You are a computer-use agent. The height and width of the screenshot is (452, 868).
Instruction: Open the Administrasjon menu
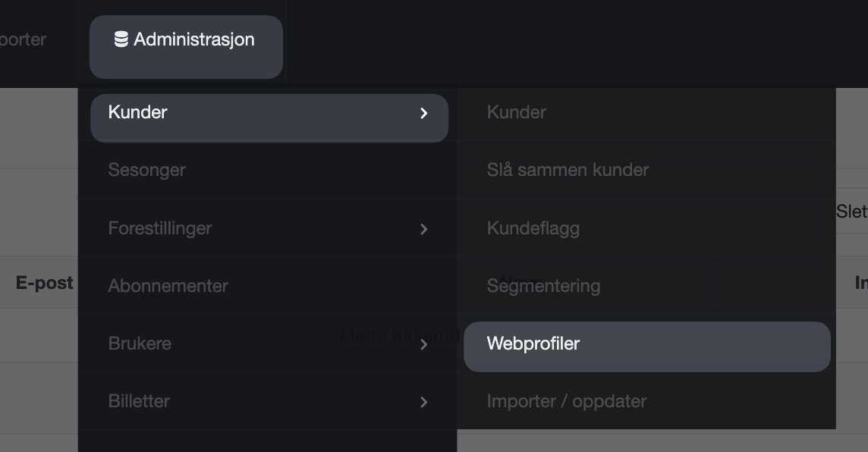point(186,47)
